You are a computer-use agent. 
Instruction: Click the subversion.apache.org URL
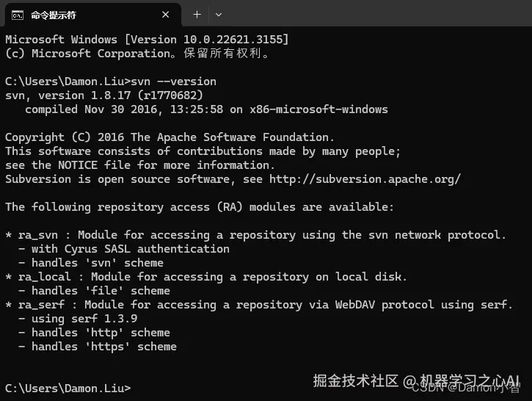coord(365,178)
